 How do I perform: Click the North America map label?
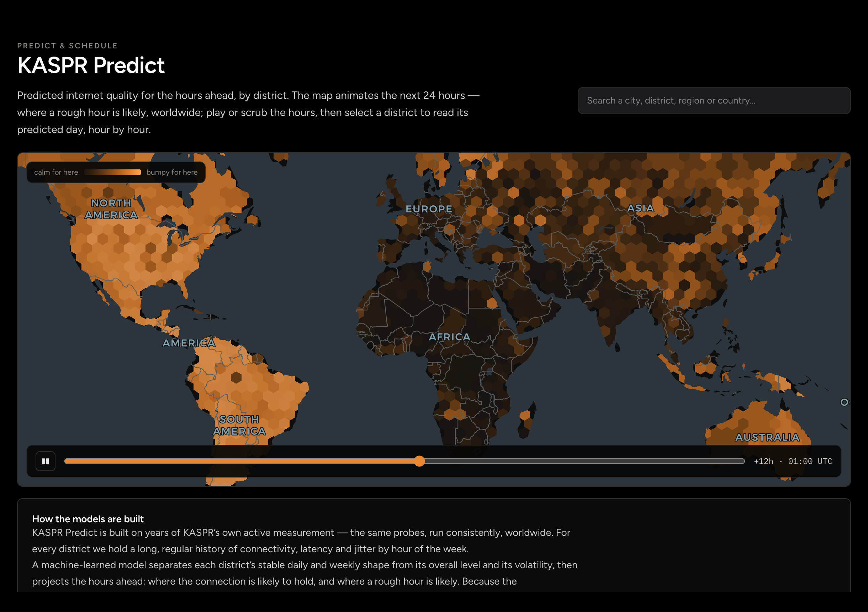(x=111, y=209)
